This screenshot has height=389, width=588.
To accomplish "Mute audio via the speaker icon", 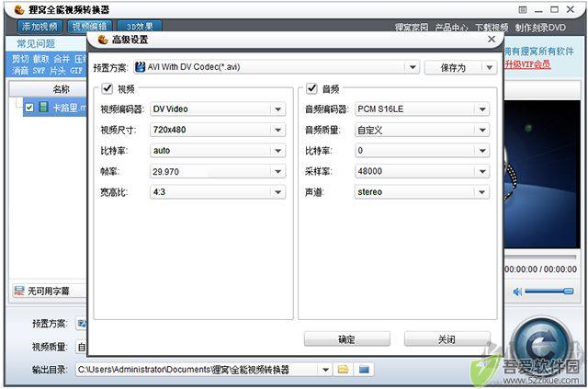I will click(517, 292).
